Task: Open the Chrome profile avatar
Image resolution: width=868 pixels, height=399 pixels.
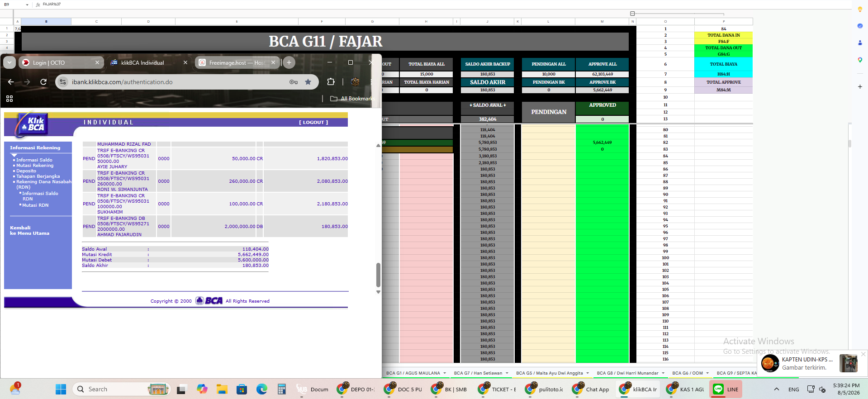Action: point(355,82)
